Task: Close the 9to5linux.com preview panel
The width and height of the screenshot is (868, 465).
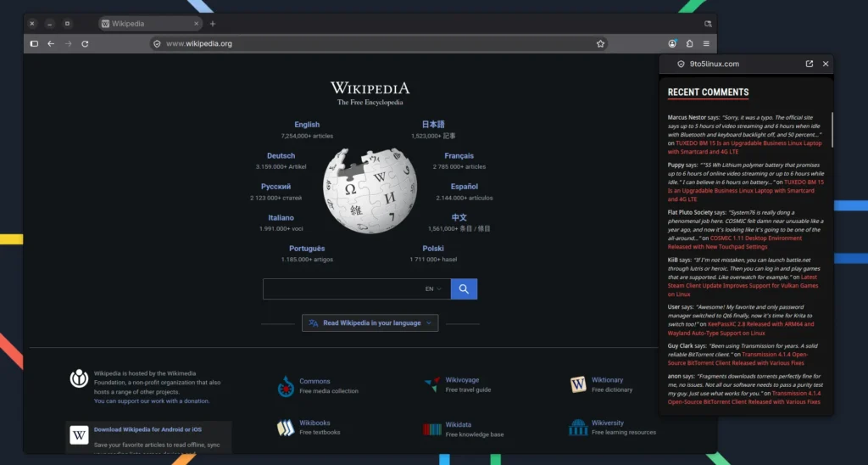Action: pyautogui.click(x=826, y=64)
